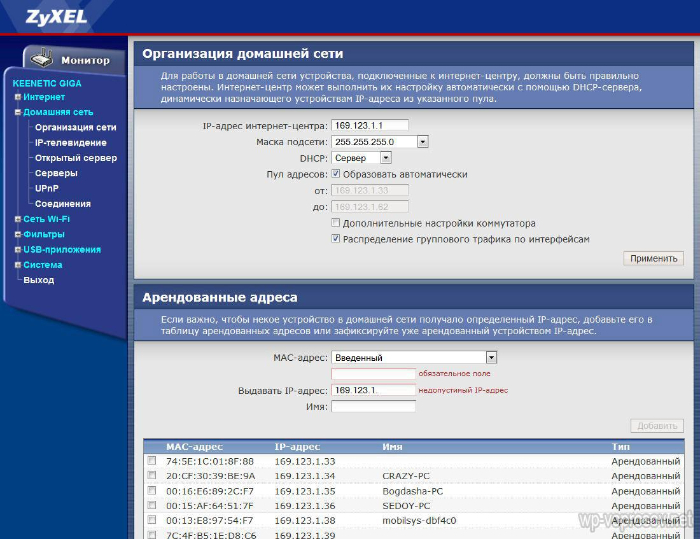Focus the IP-адрес интернет-центра field
The height and width of the screenshot is (539, 700).
pyautogui.click(x=370, y=125)
